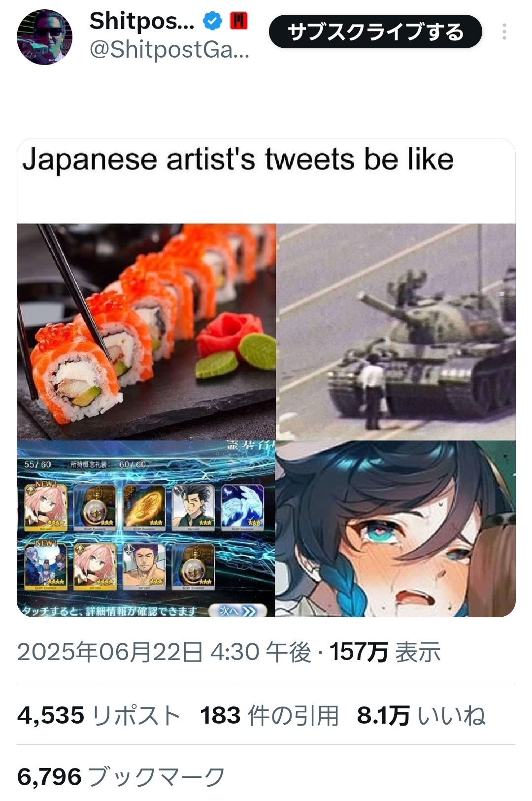This screenshot has width=532, height=801.
Task: Open the tank man photo
Action: pyautogui.click(x=396, y=332)
